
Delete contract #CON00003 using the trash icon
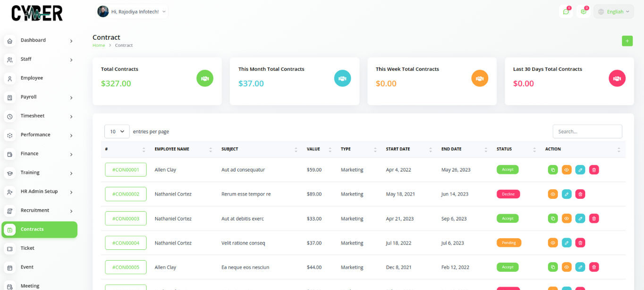pos(594,219)
